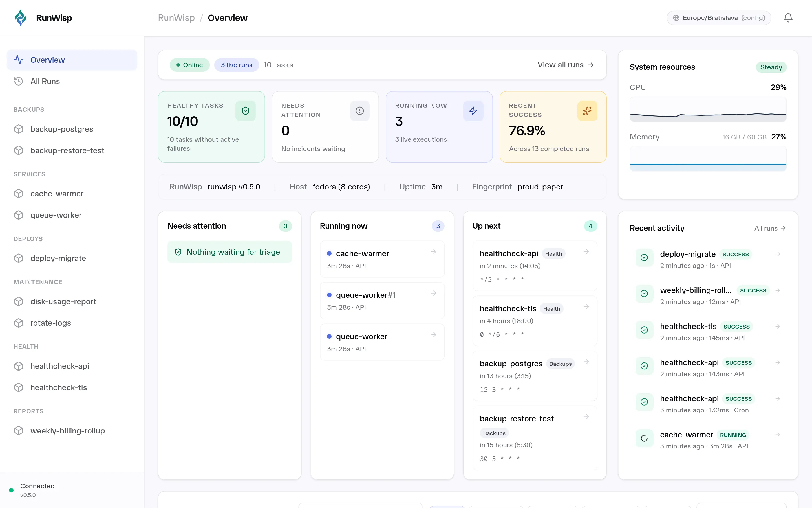The height and width of the screenshot is (508, 812).
Task: Click the CPU usage chart
Action: pyautogui.click(x=708, y=109)
